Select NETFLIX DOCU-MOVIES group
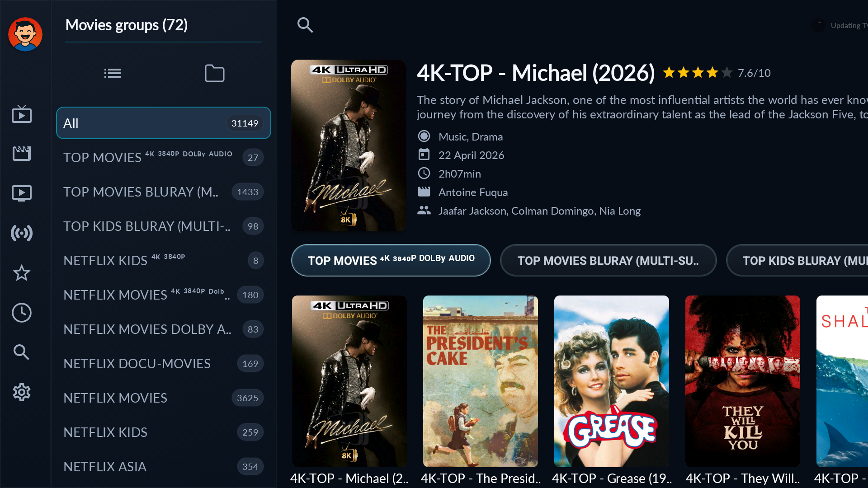 pyautogui.click(x=164, y=363)
